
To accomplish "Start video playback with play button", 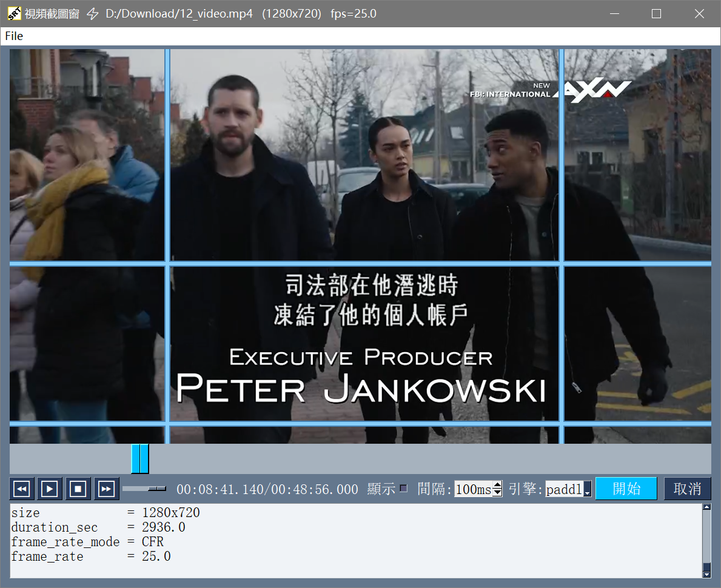I will 50,489.
